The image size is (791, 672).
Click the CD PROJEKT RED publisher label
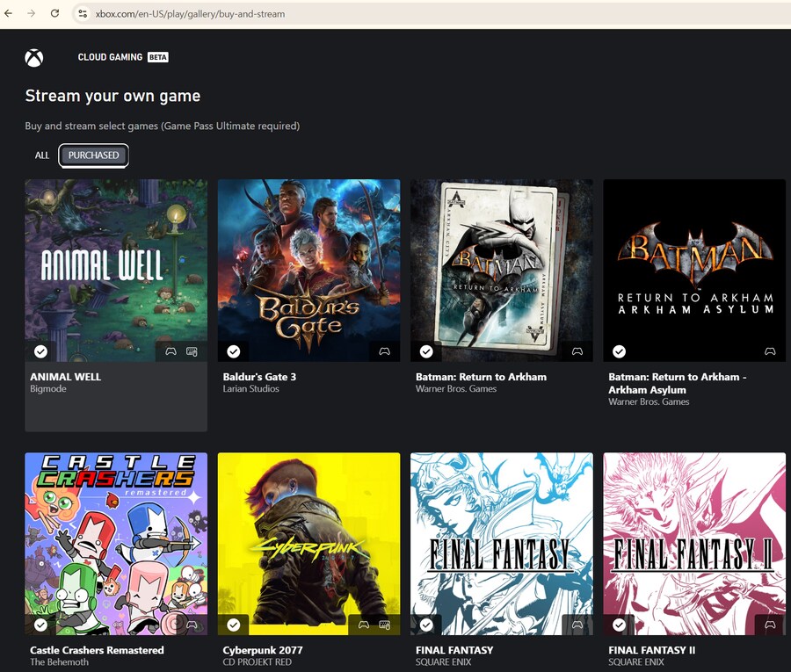pos(257,662)
